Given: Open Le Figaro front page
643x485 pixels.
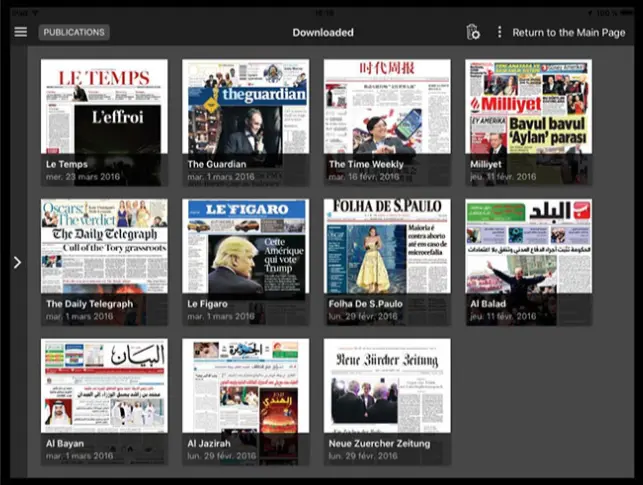Looking at the screenshot, I should 246,262.
